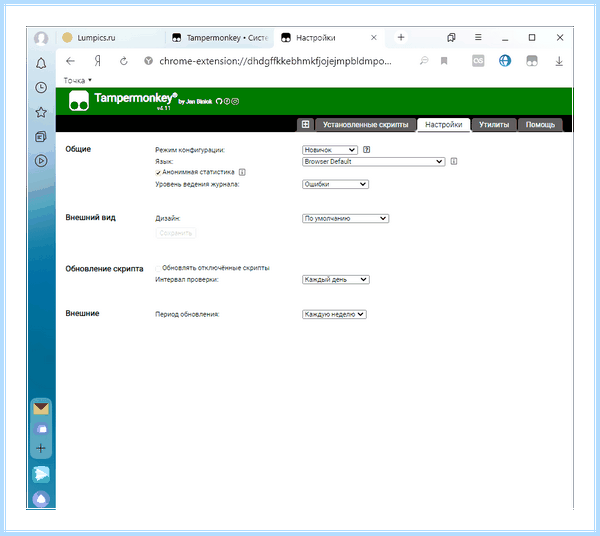This screenshot has width=600, height=536.
Task: Open Помощь tab
Action: pyautogui.click(x=540, y=125)
